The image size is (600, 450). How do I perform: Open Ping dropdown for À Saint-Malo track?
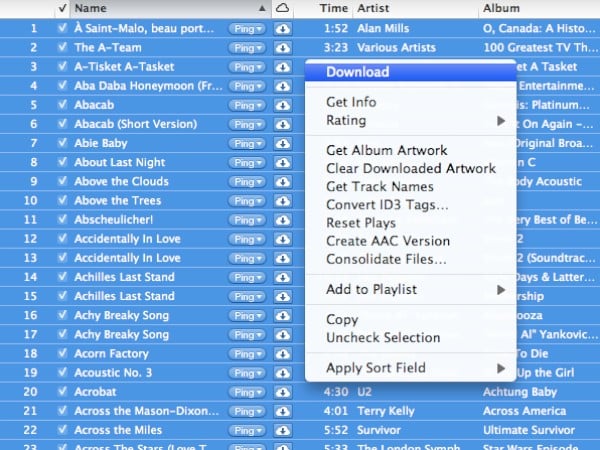247,29
